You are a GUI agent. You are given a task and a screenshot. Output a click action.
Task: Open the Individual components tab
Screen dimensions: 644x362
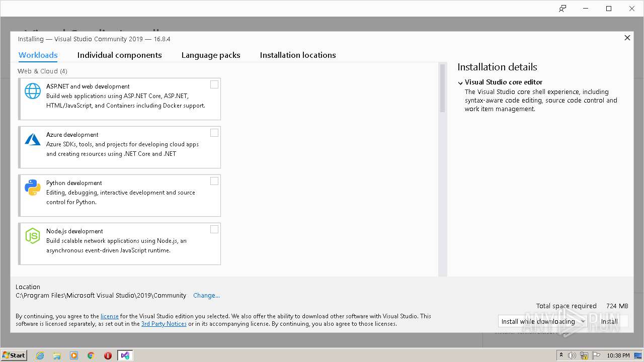(120, 55)
